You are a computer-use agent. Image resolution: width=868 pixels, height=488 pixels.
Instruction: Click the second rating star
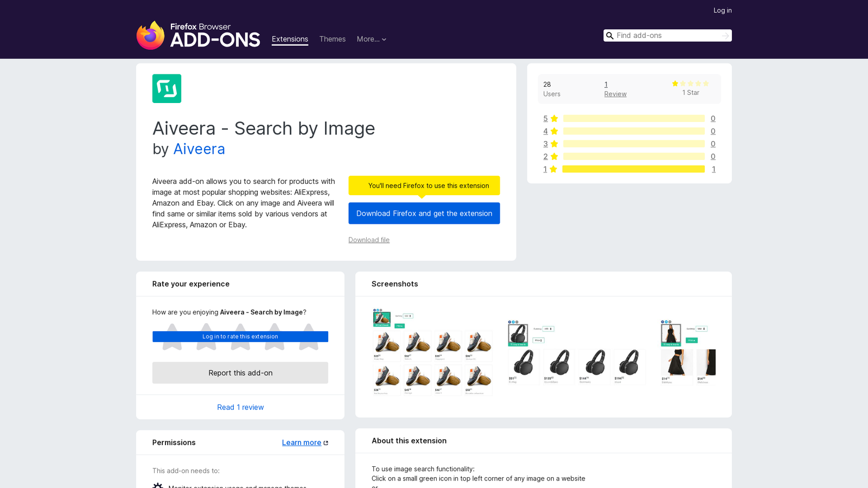click(206, 337)
